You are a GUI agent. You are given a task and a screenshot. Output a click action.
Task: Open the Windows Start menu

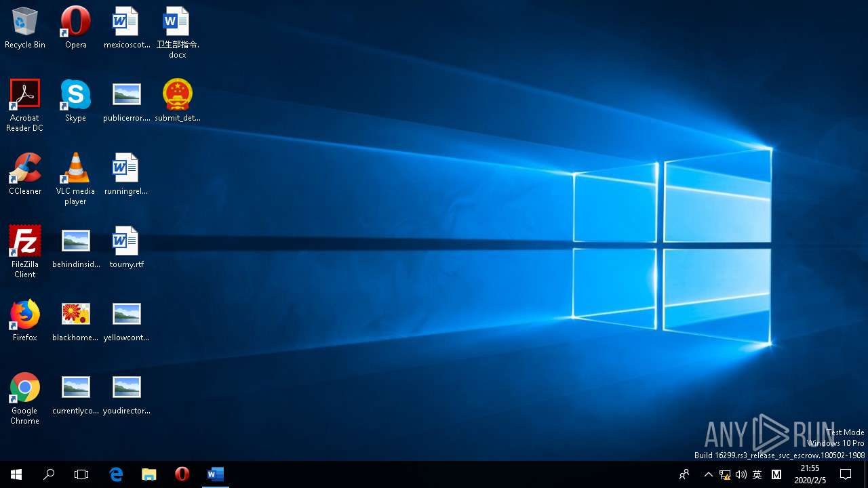point(16,474)
